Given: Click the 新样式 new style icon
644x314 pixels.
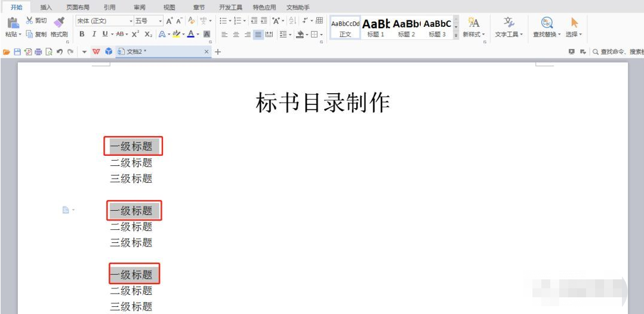Looking at the screenshot, I should tap(473, 22).
